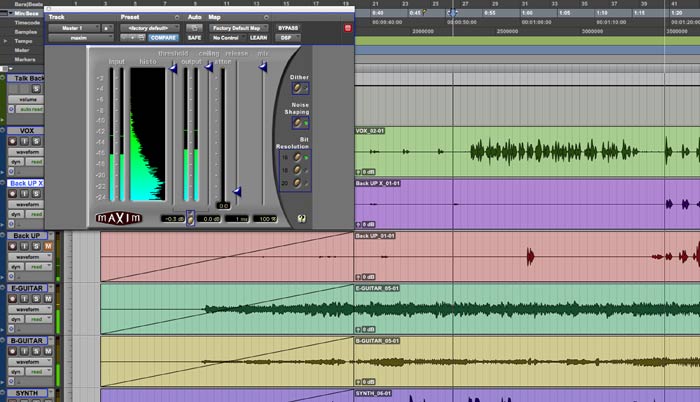This screenshot has height=402, width=700.
Task: Open Preset settings menu circle
Action: click(x=177, y=17)
